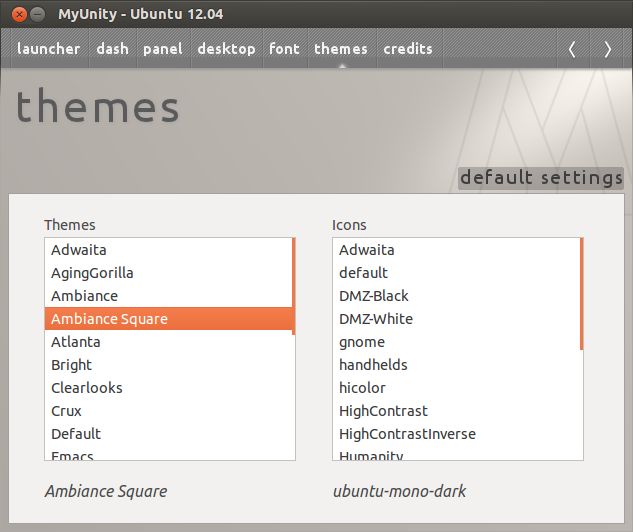This screenshot has width=633, height=532.
Task: Select the themes tab
Action: pos(341,49)
